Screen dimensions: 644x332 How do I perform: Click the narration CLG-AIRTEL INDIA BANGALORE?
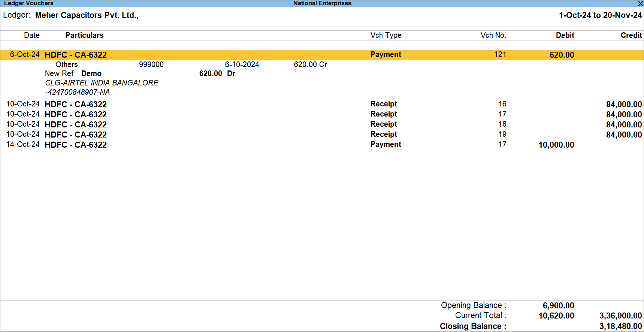pos(102,83)
